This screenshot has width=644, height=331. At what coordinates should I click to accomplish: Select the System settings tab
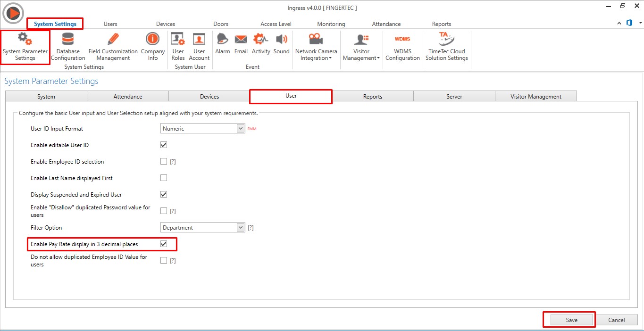pyautogui.click(x=46, y=96)
